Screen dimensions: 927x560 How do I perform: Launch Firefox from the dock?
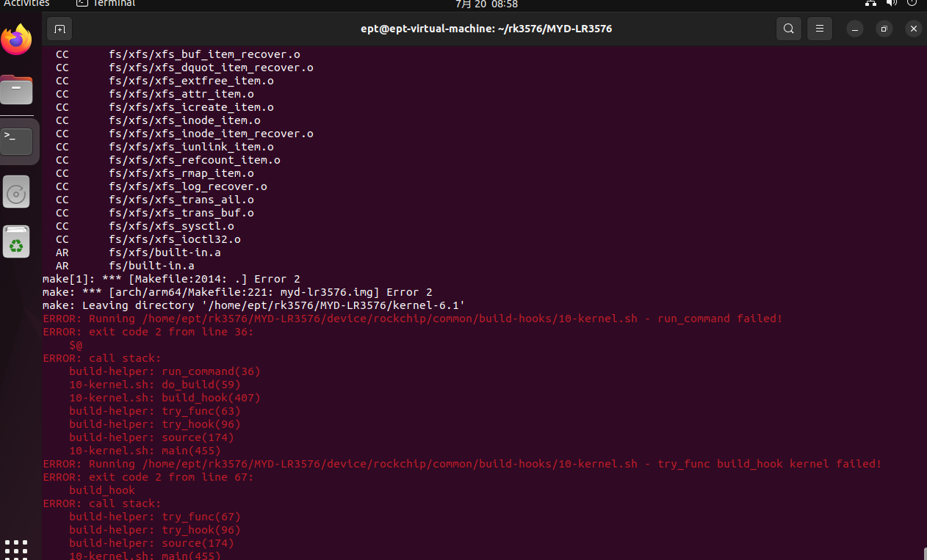(16, 40)
